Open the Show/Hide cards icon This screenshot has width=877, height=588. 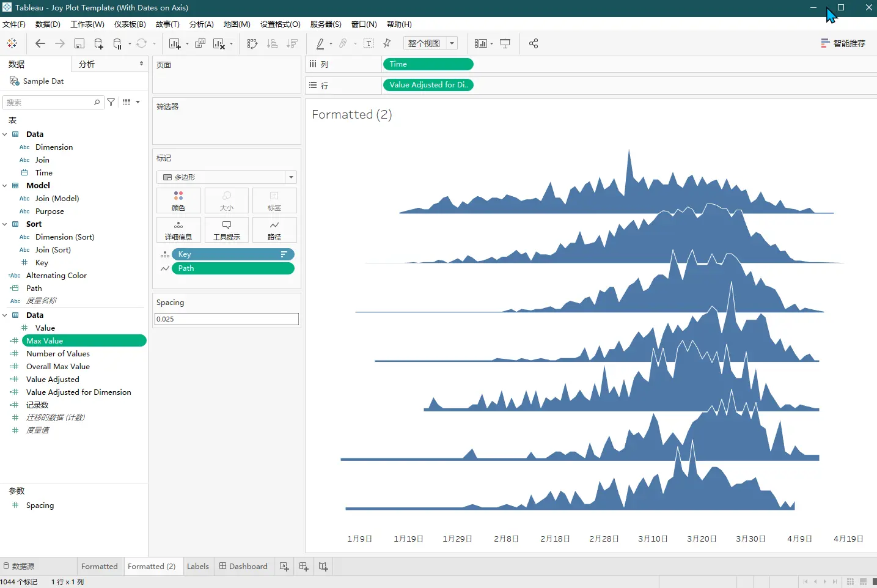point(481,43)
